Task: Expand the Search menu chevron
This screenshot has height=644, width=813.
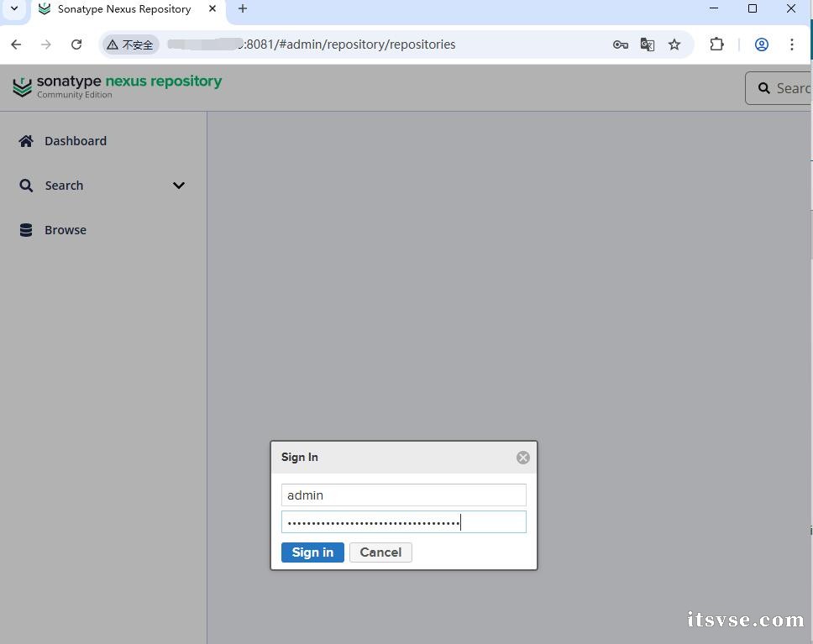Action: [x=179, y=186]
